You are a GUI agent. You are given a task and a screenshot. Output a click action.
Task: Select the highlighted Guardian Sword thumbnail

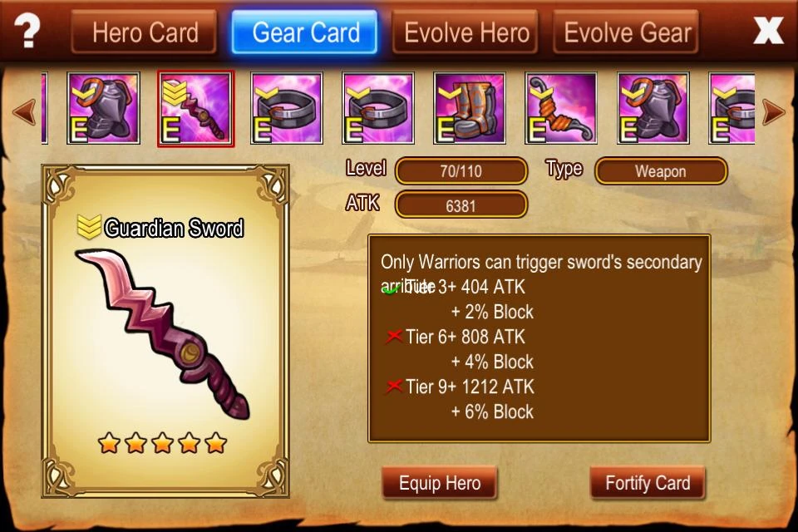point(195,108)
